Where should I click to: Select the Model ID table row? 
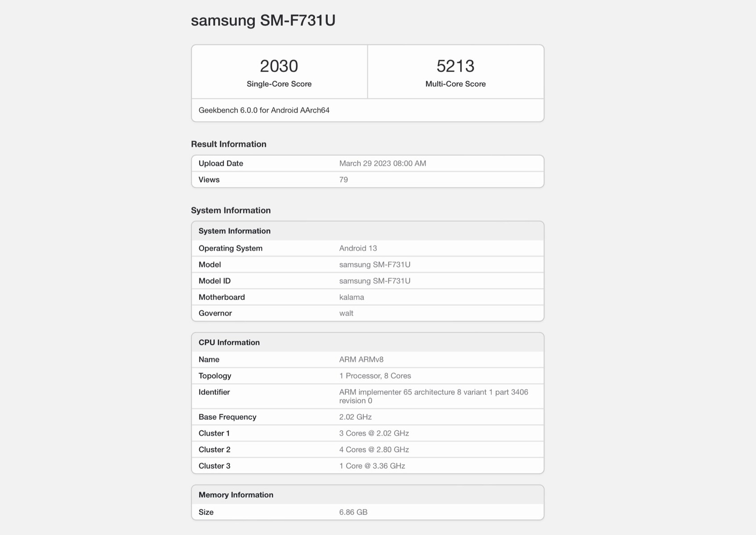point(368,280)
